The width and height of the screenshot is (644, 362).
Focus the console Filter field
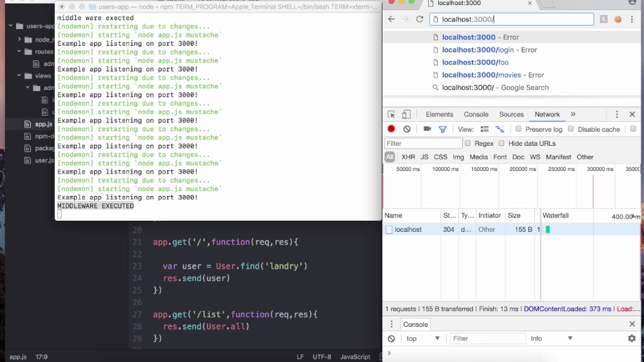[x=487, y=338]
